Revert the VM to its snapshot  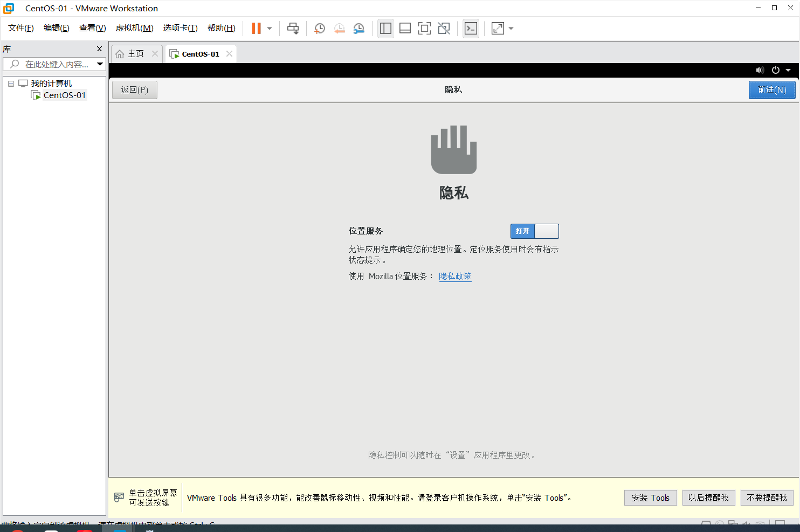[x=339, y=28]
